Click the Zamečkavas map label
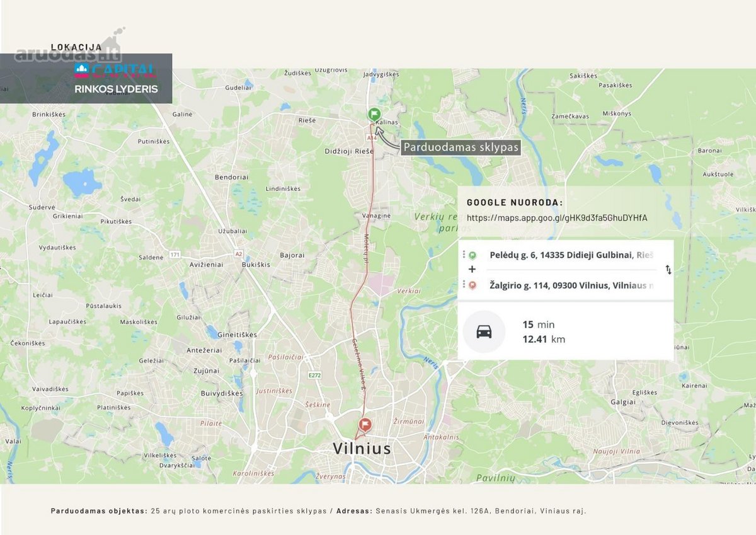This screenshot has height=535, width=756. pos(571,116)
